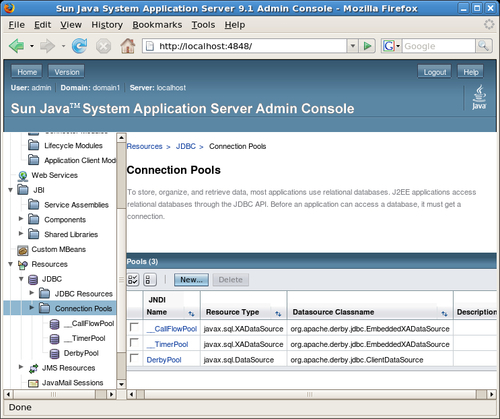Collapse the JDBC tree node
The height and width of the screenshot is (419, 500).
21,279
